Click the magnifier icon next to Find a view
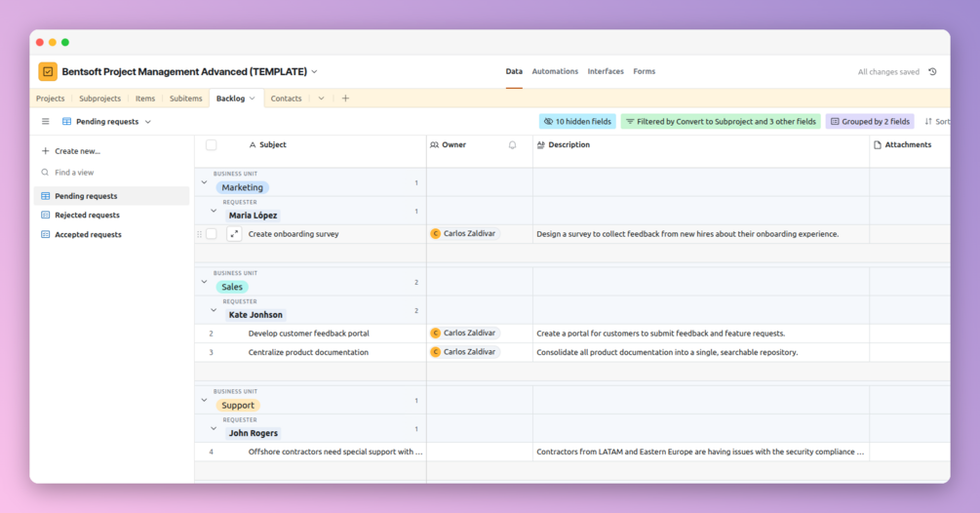Screen dimensions: 980x513 tap(45, 173)
